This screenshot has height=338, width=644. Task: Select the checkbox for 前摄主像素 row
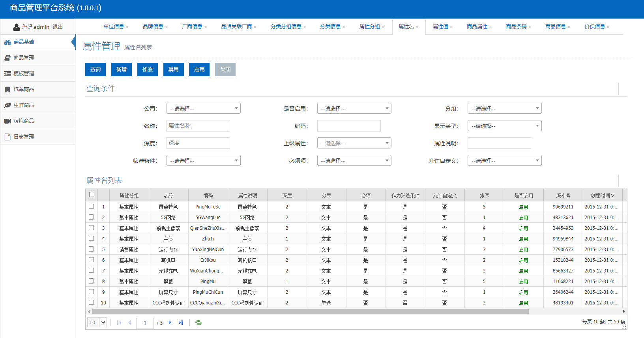(x=92, y=228)
